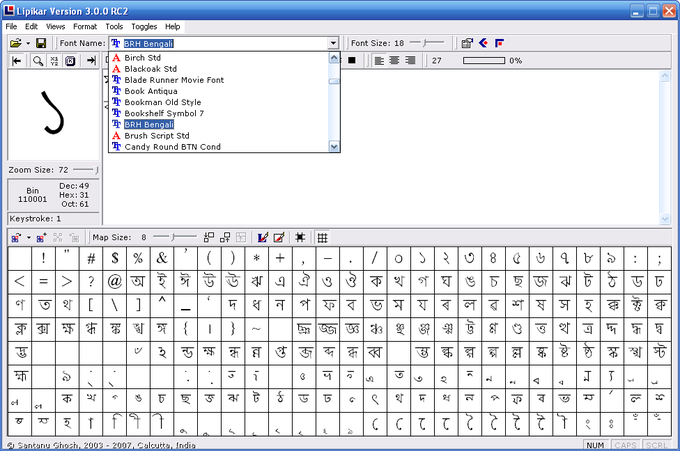
Task: Click the Font Size slider
Action: pyautogui.click(x=427, y=42)
